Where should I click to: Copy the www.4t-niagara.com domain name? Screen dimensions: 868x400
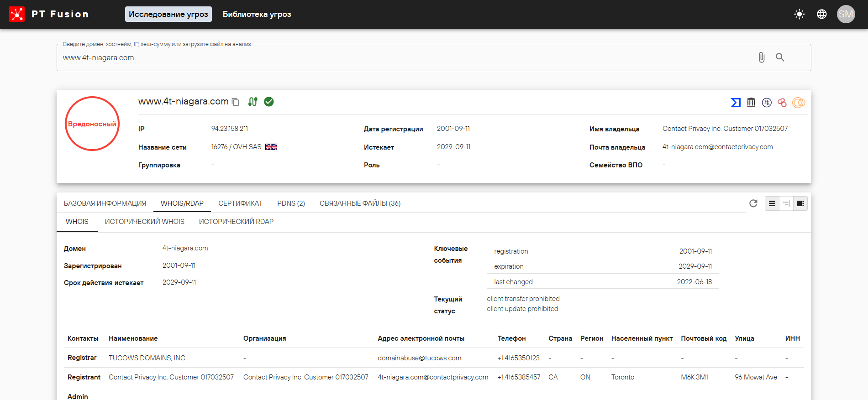coord(236,102)
